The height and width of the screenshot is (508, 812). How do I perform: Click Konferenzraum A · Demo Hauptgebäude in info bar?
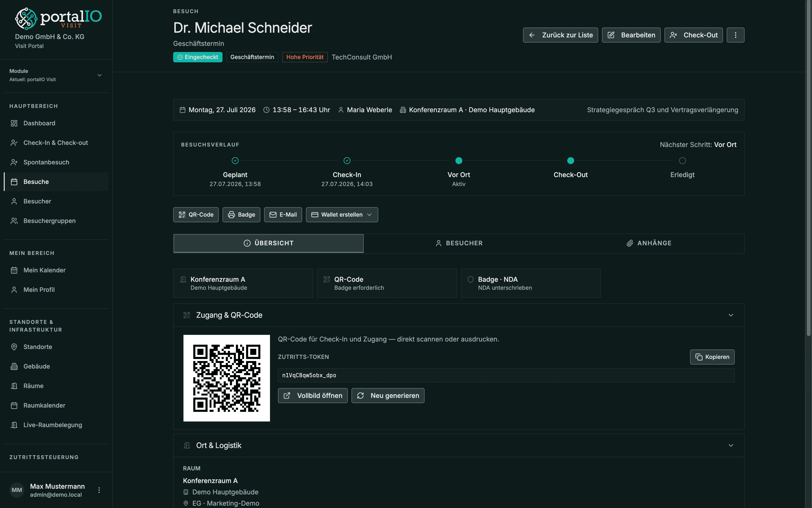click(472, 110)
